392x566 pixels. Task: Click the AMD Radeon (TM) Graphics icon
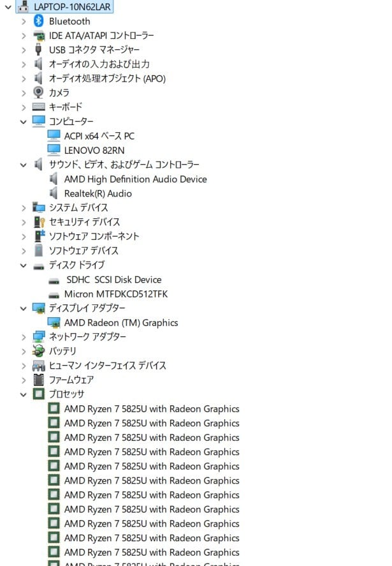(x=54, y=323)
